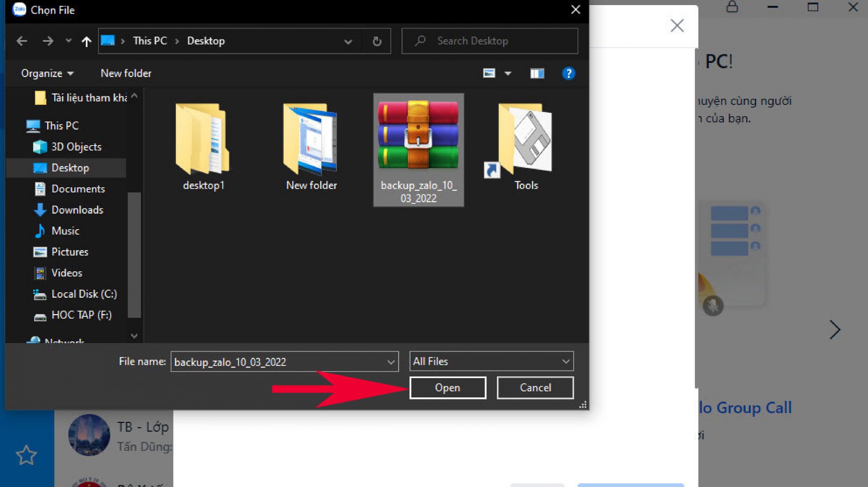Click the Search Desktop field
Viewport: 868px width, 487px height.
tap(490, 41)
